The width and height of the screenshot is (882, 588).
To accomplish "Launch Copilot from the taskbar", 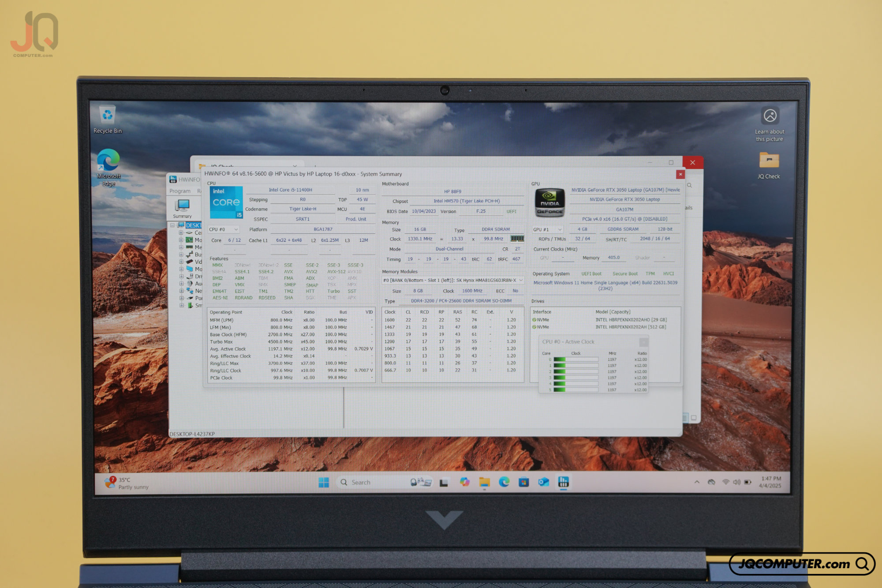I will [464, 482].
